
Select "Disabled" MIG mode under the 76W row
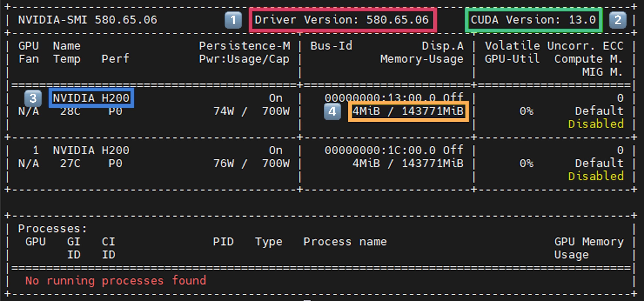pyautogui.click(x=596, y=176)
